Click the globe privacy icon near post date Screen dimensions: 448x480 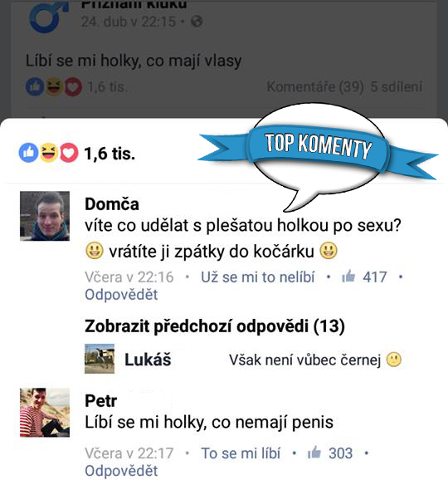[197, 22]
